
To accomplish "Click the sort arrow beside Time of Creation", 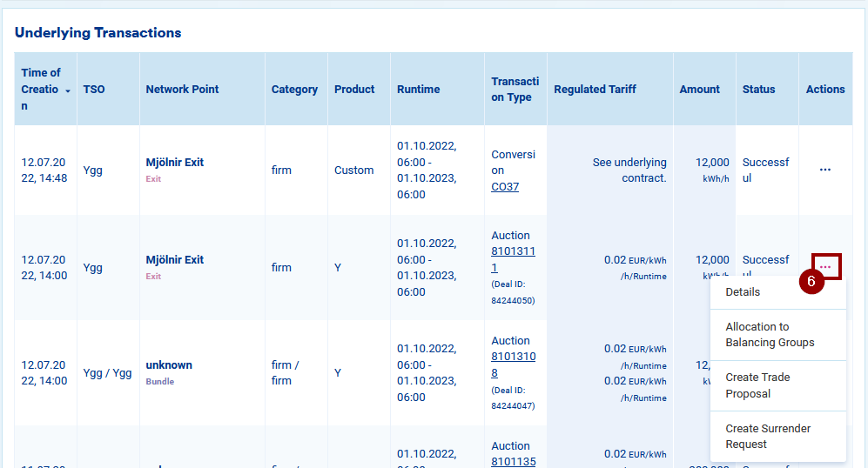I will (x=68, y=90).
